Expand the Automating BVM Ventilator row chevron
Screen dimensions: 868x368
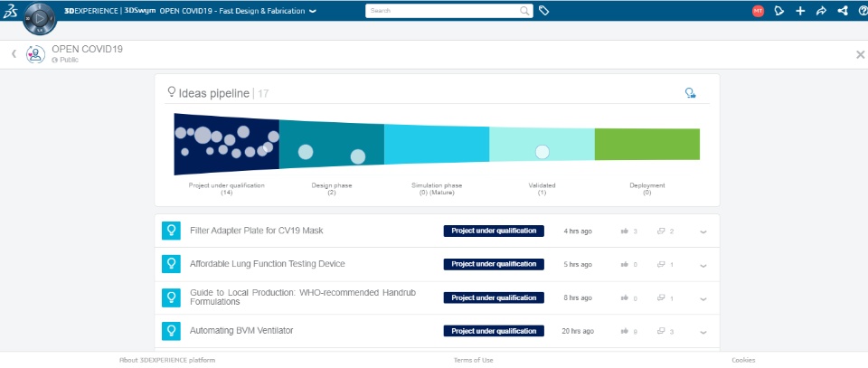click(703, 332)
